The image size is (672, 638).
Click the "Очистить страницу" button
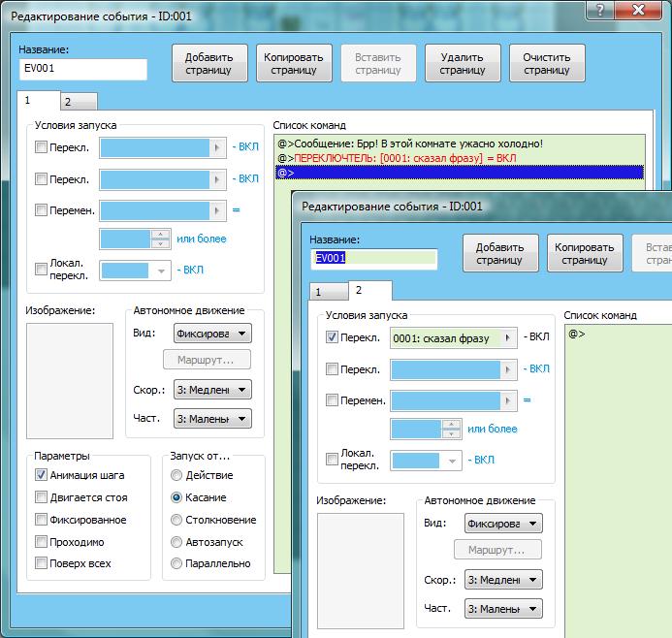click(547, 63)
